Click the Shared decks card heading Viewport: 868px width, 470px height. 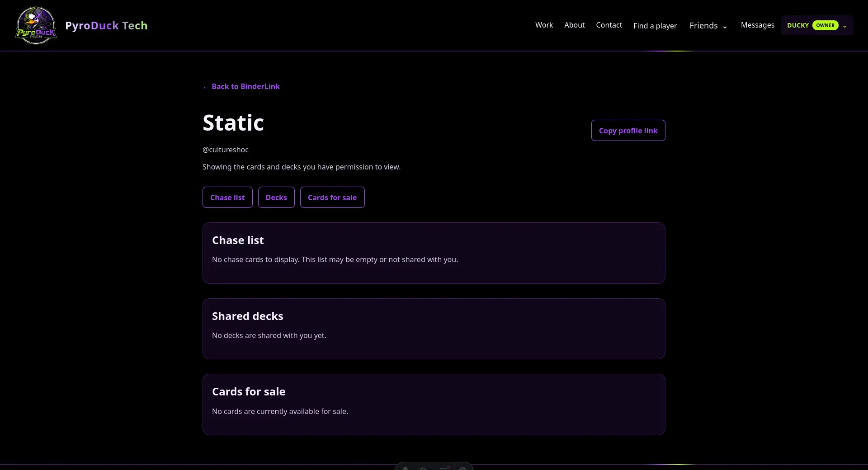click(248, 316)
